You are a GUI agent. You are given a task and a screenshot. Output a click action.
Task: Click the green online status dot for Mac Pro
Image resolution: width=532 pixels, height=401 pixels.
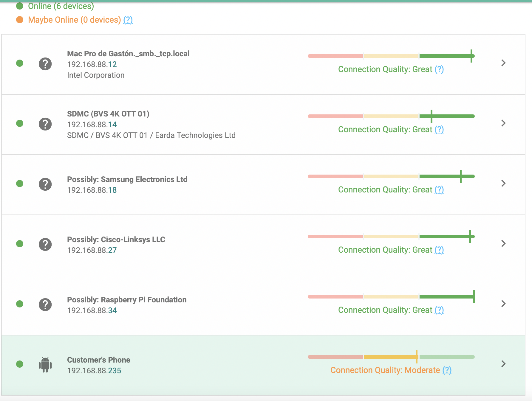coord(20,63)
